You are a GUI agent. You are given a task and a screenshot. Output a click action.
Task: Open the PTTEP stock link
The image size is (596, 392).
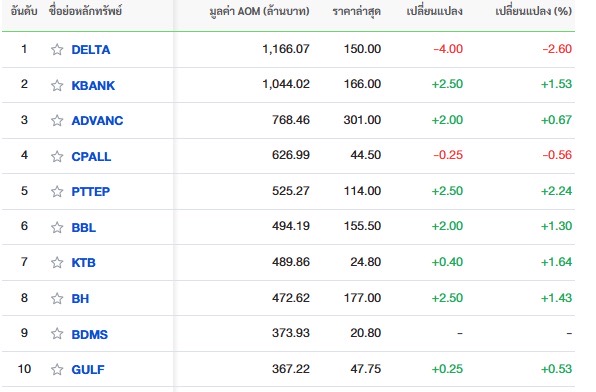click(x=90, y=192)
